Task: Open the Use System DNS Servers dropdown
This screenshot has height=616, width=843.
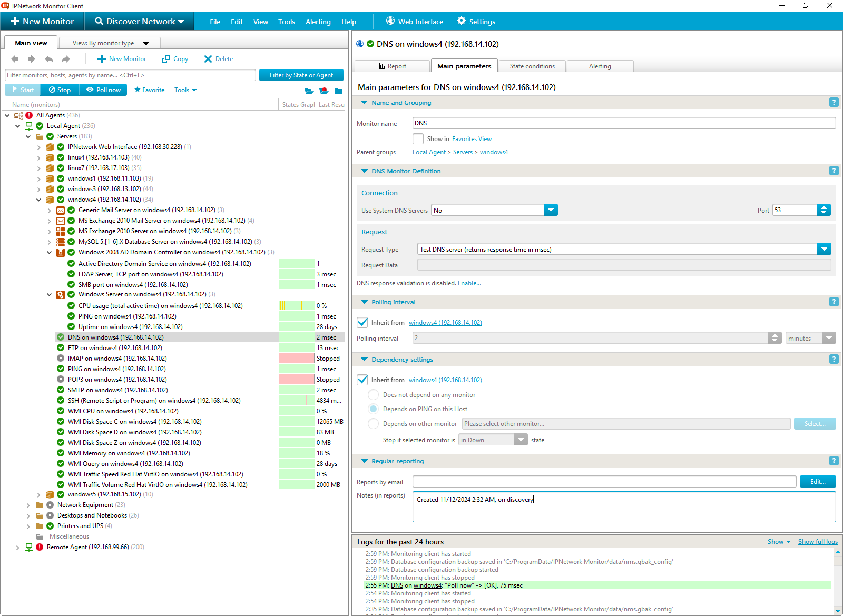Action: pyautogui.click(x=551, y=210)
